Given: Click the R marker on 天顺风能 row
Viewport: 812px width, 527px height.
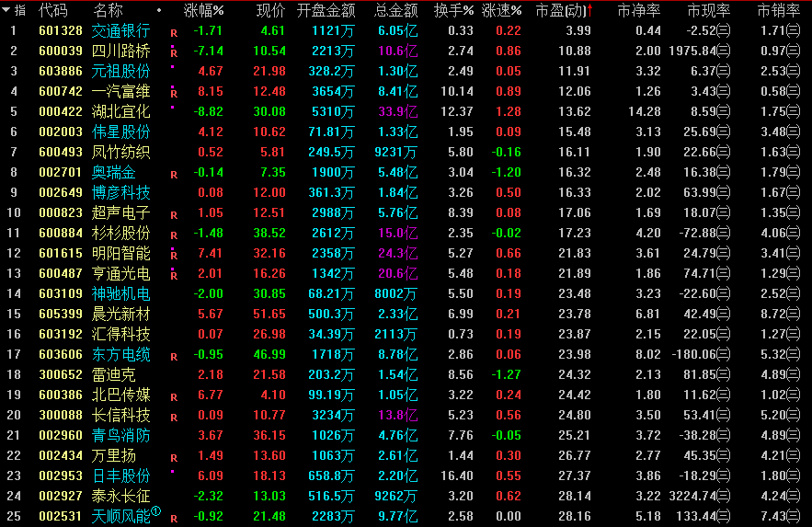Looking at the screenshot, I should click(174, 518).
